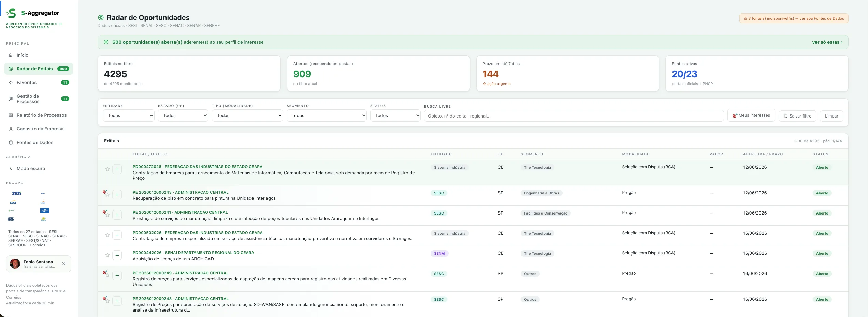Open Fontes de Dados page
This screenshot has height=317, width=868.
[39, 142]
